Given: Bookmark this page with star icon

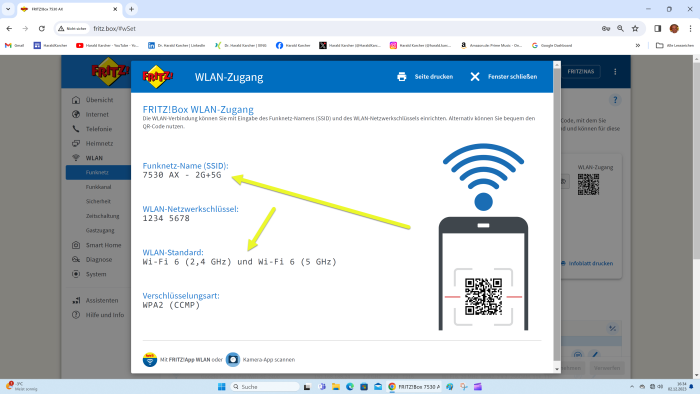Looking at the screenshot, I should [635, 29].
